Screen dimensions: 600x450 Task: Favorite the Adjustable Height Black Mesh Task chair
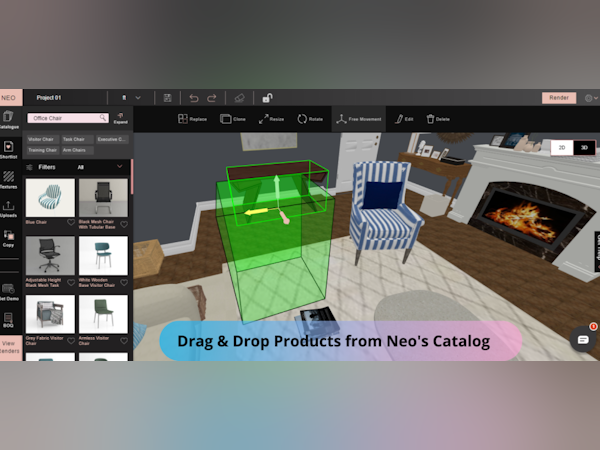[x=71, y=282]
